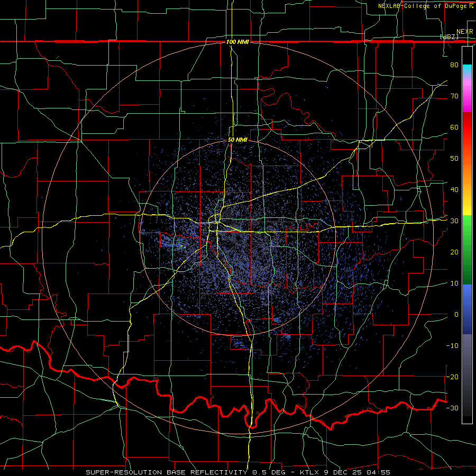Screen dimensions: 476x476
Task: Click the Super-Resolution Base Reflectivity caption text
Action: 167,472
